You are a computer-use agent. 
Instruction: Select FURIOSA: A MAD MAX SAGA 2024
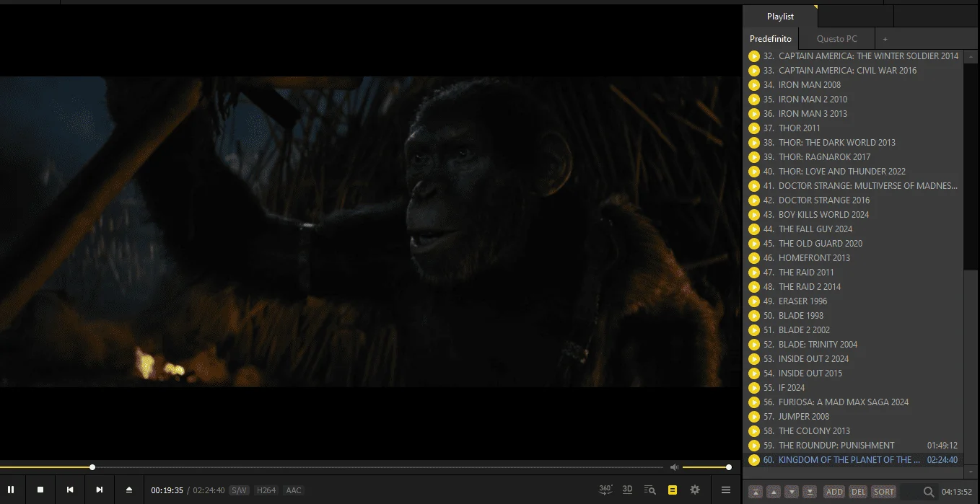click(854, 402)
